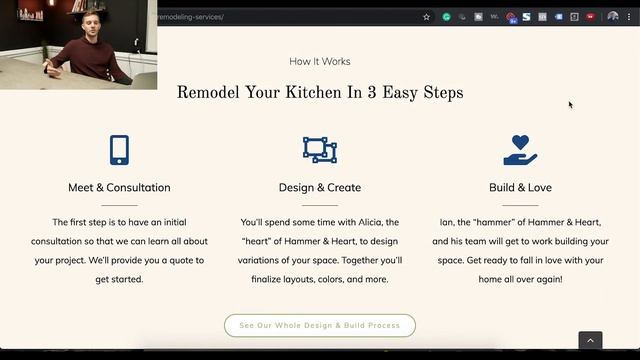
Task: Click the gray grid-like extension icon
Action: pyautogui.click(x=542, y=17)
